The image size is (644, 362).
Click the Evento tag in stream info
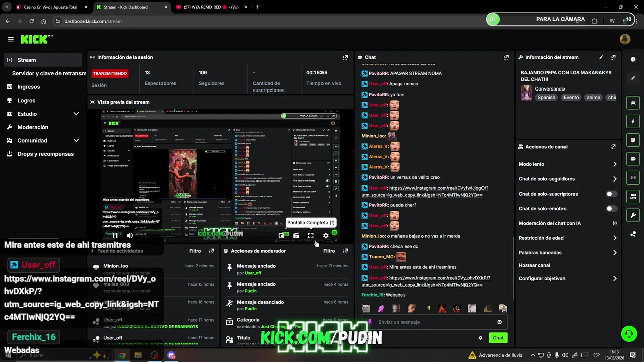click(x=571, y=97)
